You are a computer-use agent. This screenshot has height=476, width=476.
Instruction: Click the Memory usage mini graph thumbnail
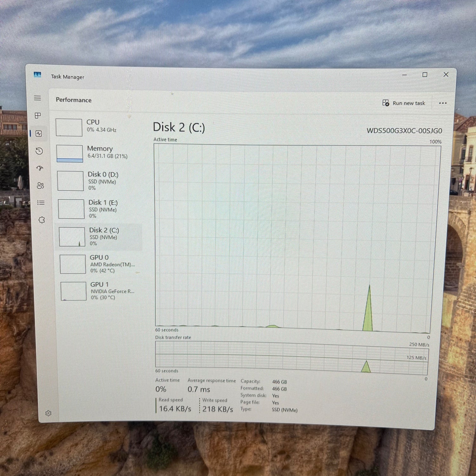click(70, 154)
